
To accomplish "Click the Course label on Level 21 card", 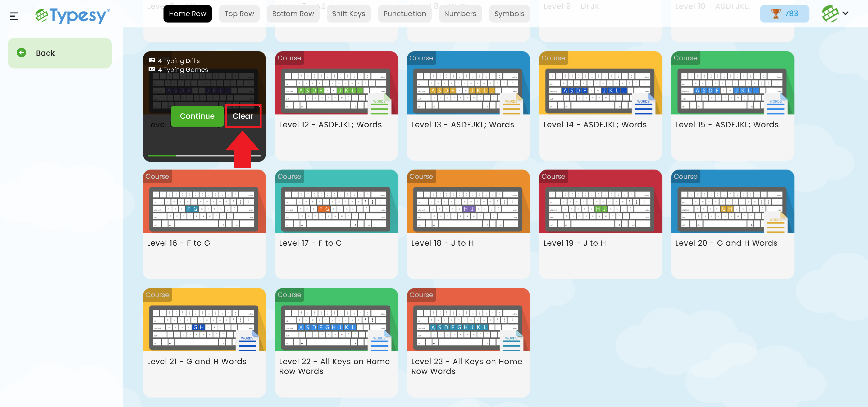I will coord(157,294).
